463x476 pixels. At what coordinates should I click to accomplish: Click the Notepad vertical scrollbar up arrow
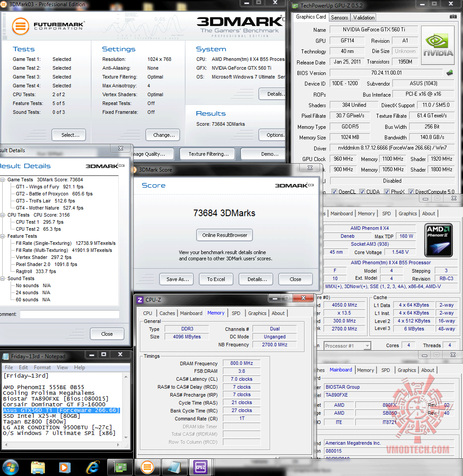point(126,377)
